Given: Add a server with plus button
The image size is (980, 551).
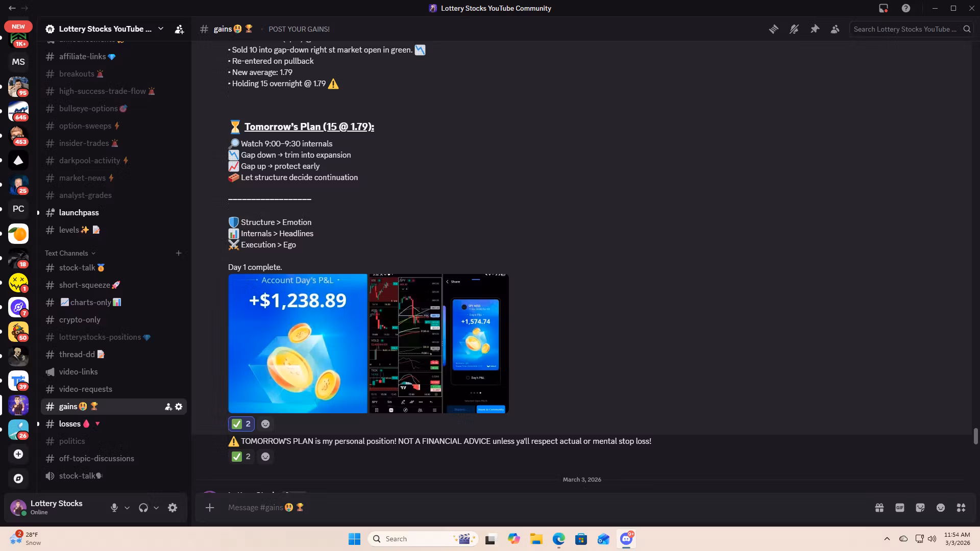Looking at the screenshot, I should 18,454.
